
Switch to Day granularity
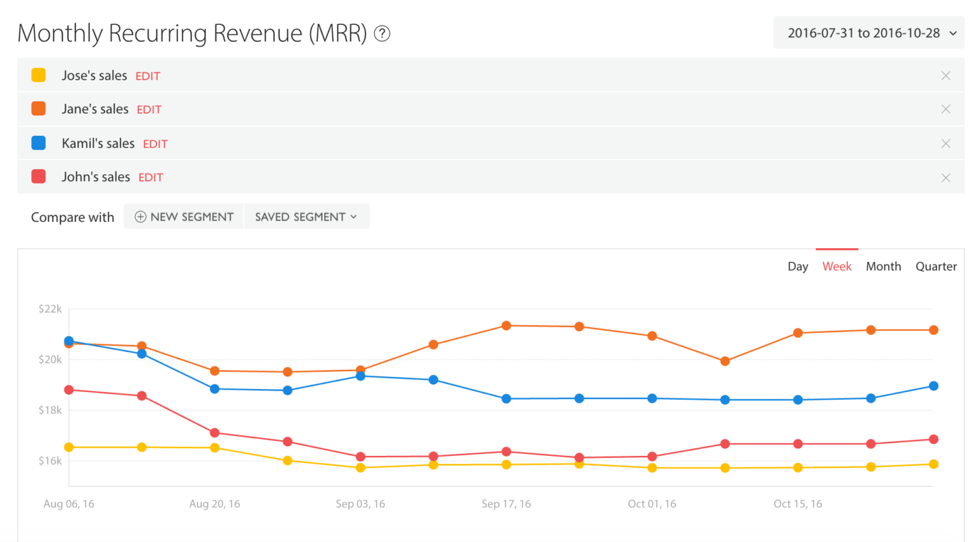(798, 266)
